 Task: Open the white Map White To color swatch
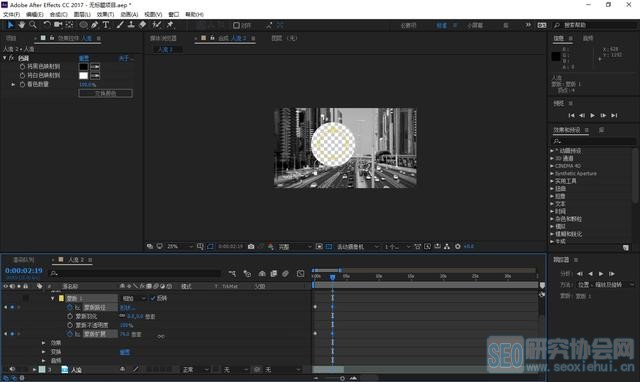tap(83, 76)
